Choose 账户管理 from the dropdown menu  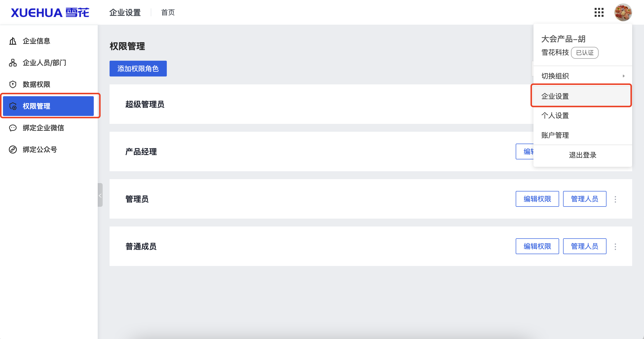[555, 135]
